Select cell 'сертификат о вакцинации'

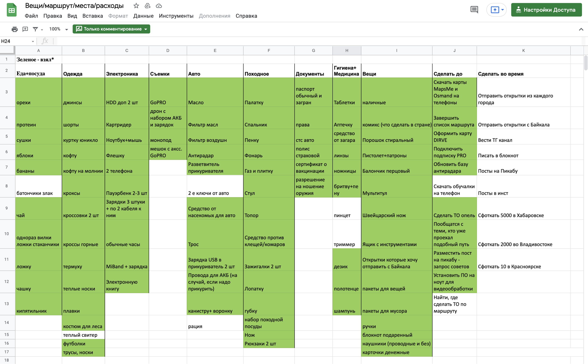313,167
